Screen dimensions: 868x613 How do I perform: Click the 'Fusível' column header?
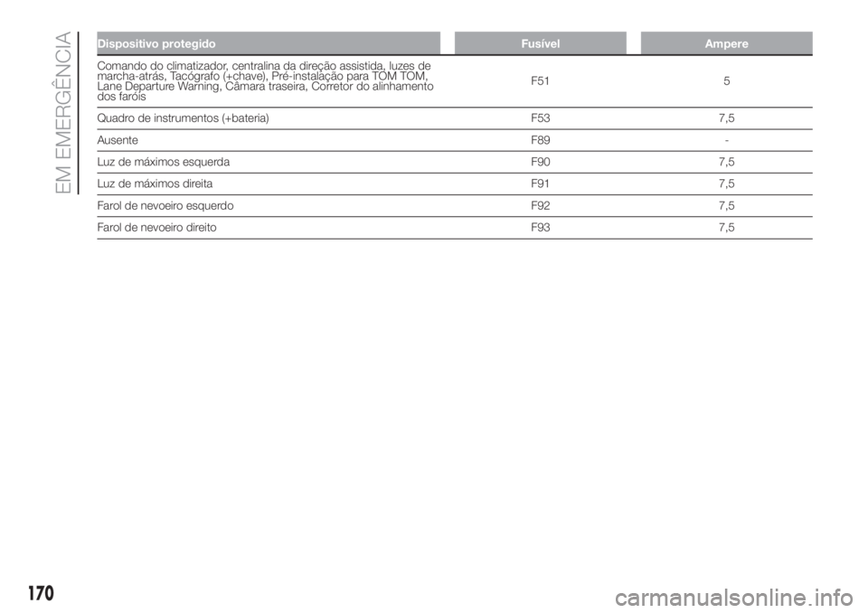541,43
